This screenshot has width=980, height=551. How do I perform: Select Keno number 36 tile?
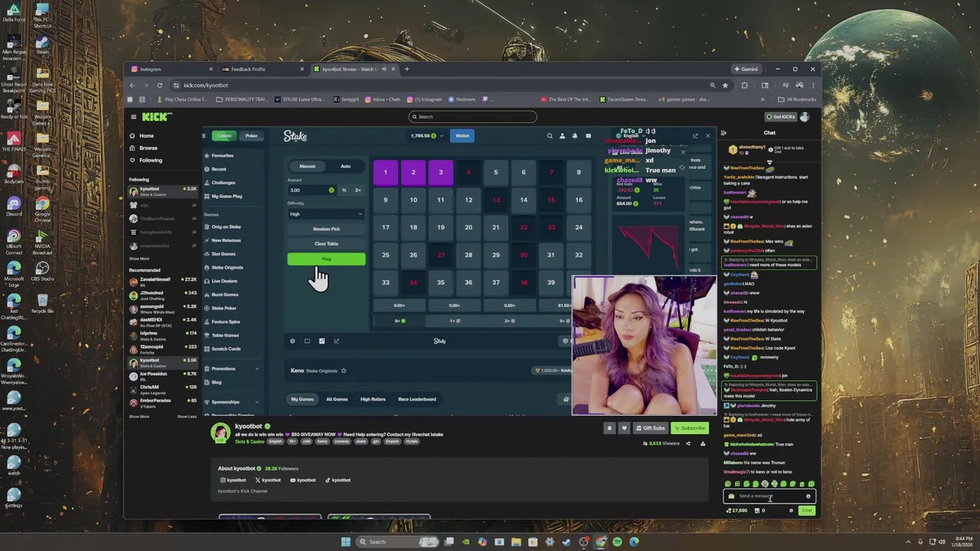pos(468,282)
